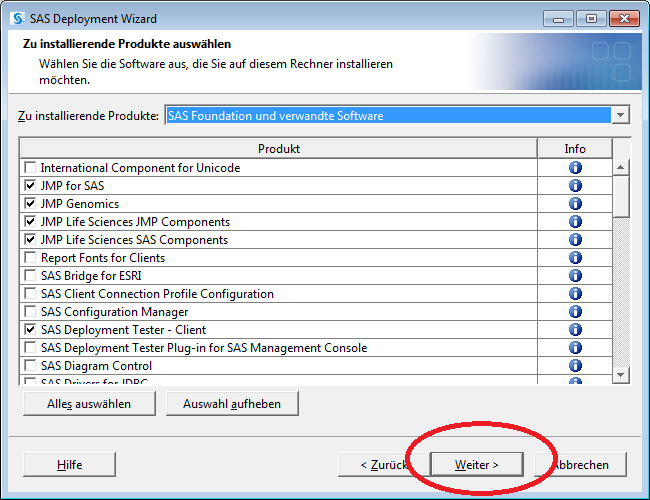Uncheck JMP Life Sciences JMP Components
Screen dimensions: 650x500
click(x=30, y=221)
